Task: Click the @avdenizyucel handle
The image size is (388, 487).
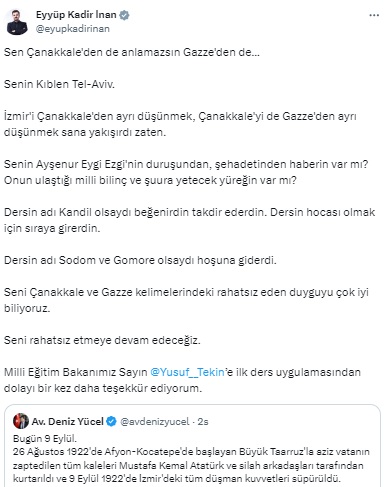Action: [x=155, y=422]
